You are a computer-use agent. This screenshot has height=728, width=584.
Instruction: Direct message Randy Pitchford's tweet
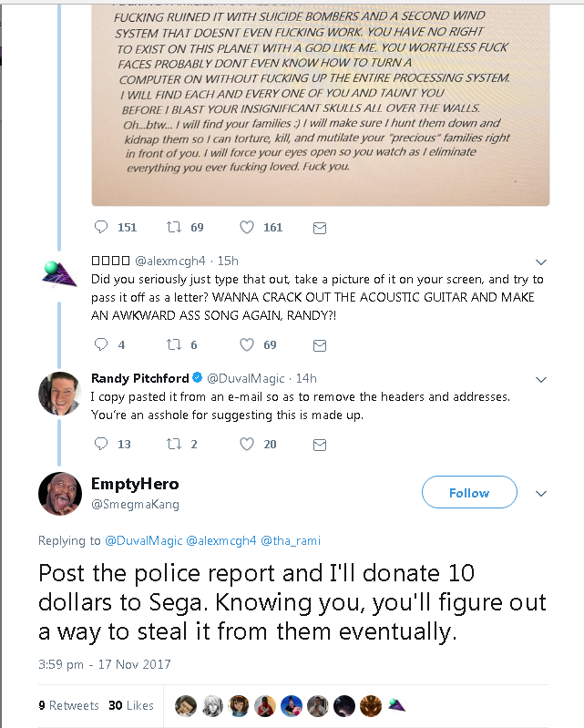click(320, 445)
